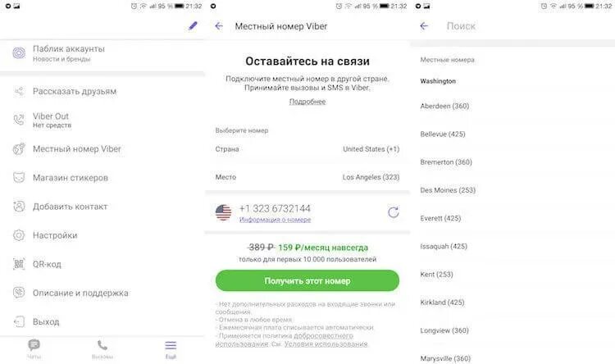Refresh the suggested phone number
The width and height of the screenshot is (615, 364).
coord(393,212)
